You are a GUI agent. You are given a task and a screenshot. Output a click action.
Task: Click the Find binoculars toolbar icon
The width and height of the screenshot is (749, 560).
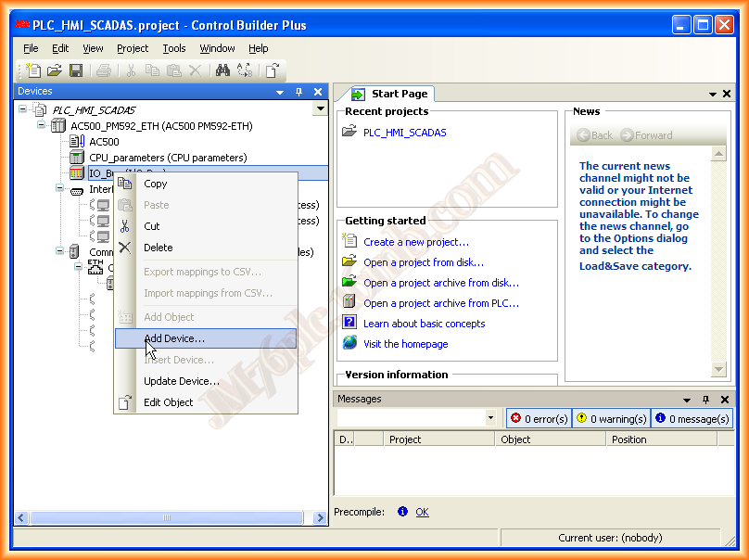point(222,70)
